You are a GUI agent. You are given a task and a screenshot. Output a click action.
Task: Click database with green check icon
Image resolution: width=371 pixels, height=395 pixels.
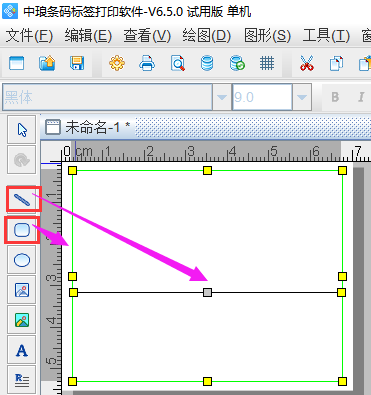tap(237, 63)
